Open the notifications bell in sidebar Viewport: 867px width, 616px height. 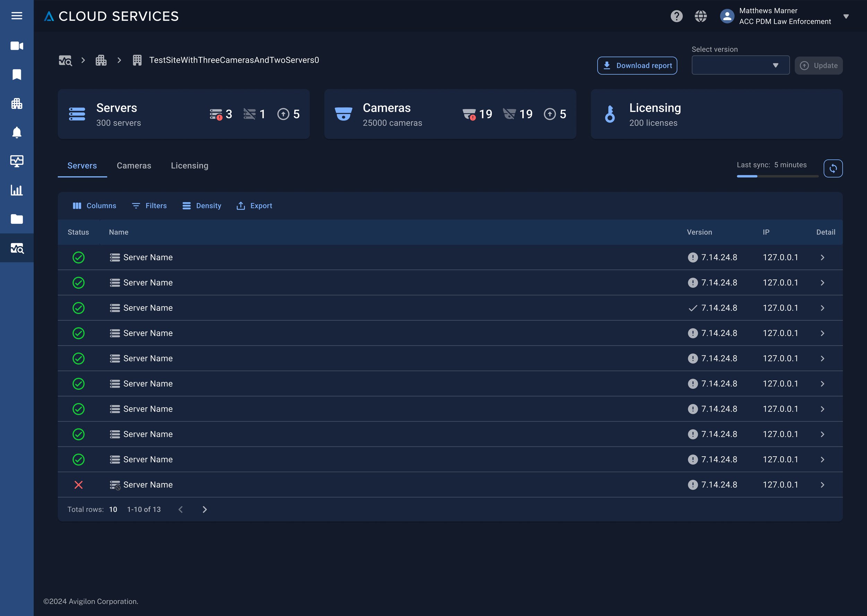pyautogui.click(x=17, y=132)
